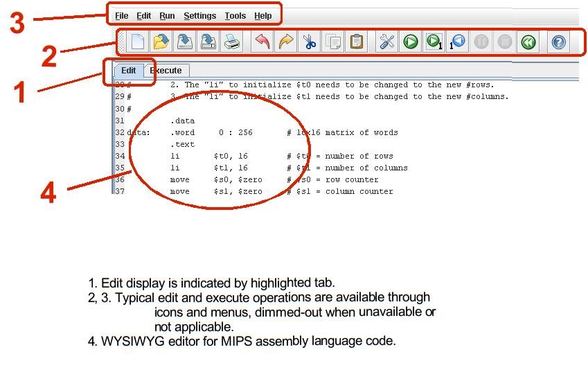Click "$s1, $zero" operands on line 37
Screen dimensions: 588x381
(238, 191)
